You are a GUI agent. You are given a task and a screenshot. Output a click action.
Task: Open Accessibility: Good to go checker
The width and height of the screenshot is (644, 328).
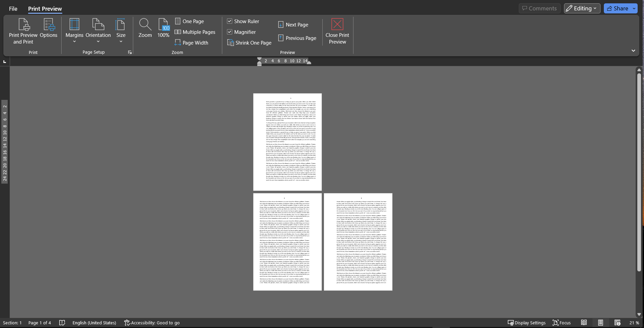pos(152,323)
